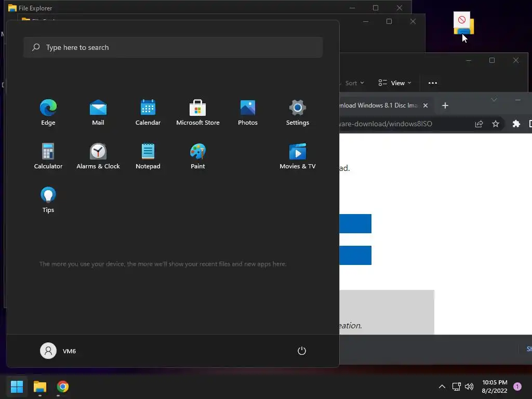Open Alarms & Clock app
Screen dimensions: 532x399
98,156
